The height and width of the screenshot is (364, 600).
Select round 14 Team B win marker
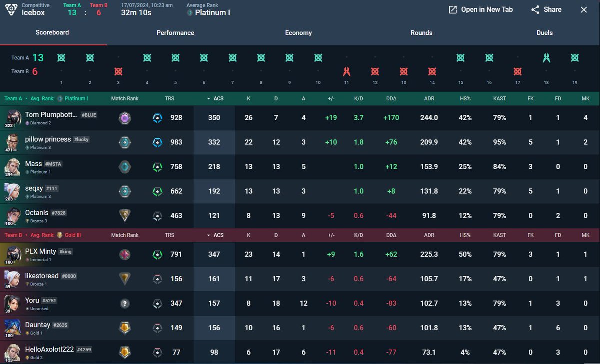point(432,71)
